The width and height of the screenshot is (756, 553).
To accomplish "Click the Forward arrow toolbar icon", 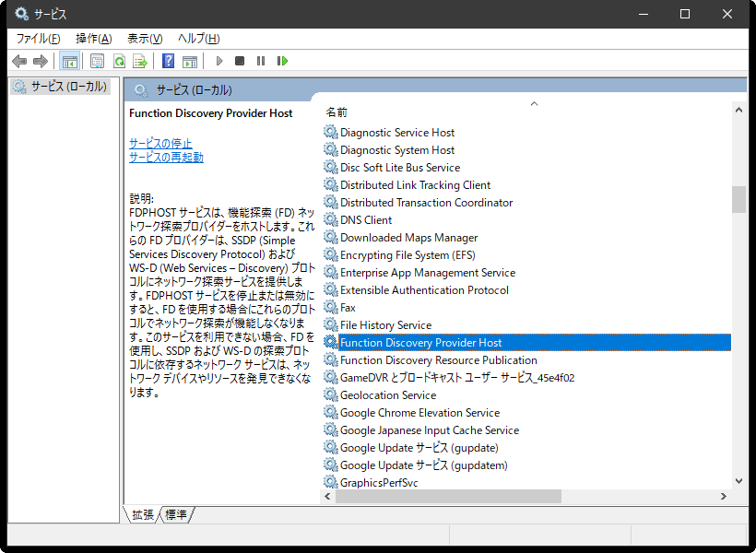I will (x=41, y=61).
